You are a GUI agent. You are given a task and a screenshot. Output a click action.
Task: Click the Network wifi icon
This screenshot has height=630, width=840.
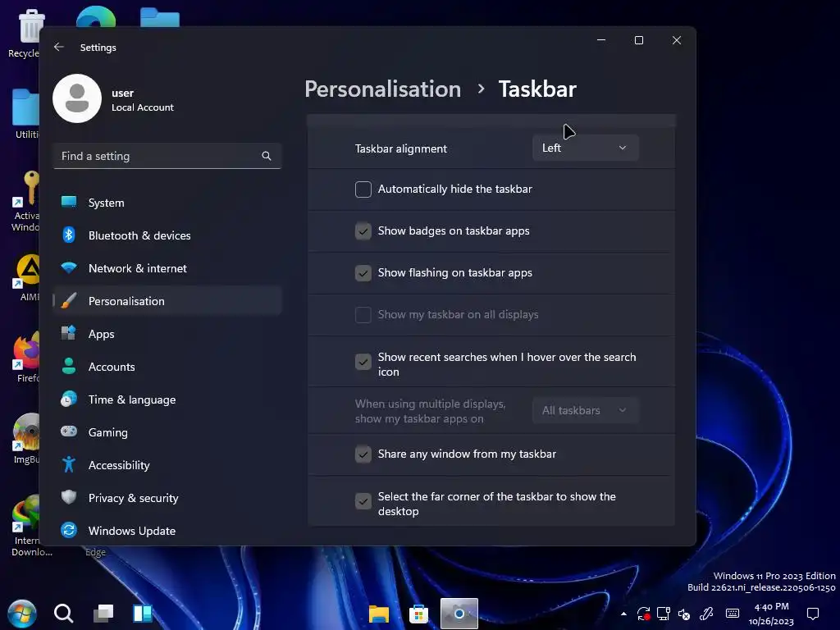69,267
